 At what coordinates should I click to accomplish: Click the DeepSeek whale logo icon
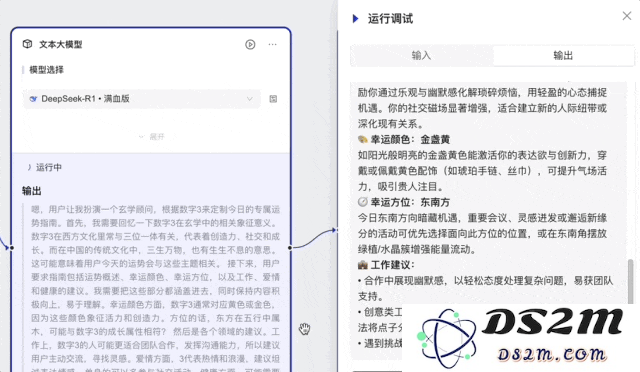point(33,99)
